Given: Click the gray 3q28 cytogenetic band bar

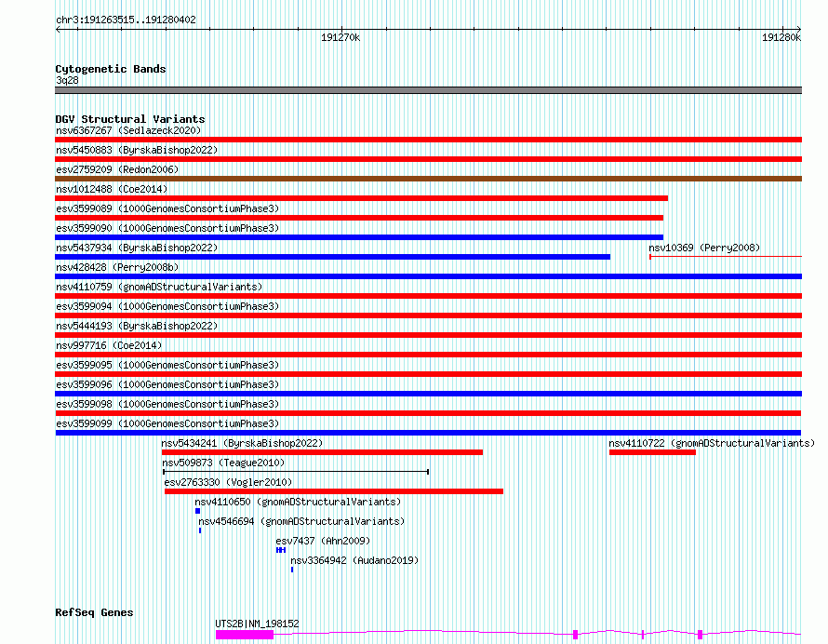Looking at the screenshot, I should click(428, 90).
